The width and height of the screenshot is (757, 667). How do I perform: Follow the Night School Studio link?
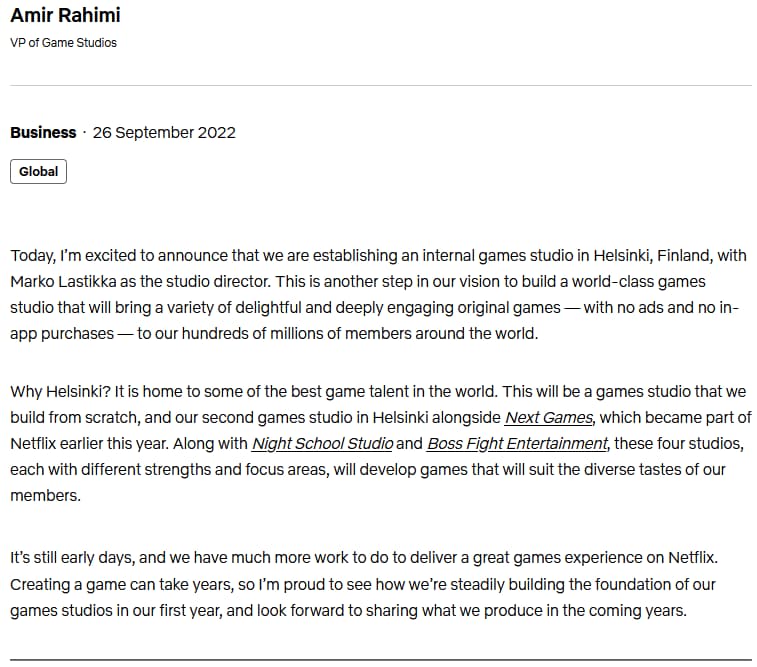pyautogui.click(x=322, y=444)
